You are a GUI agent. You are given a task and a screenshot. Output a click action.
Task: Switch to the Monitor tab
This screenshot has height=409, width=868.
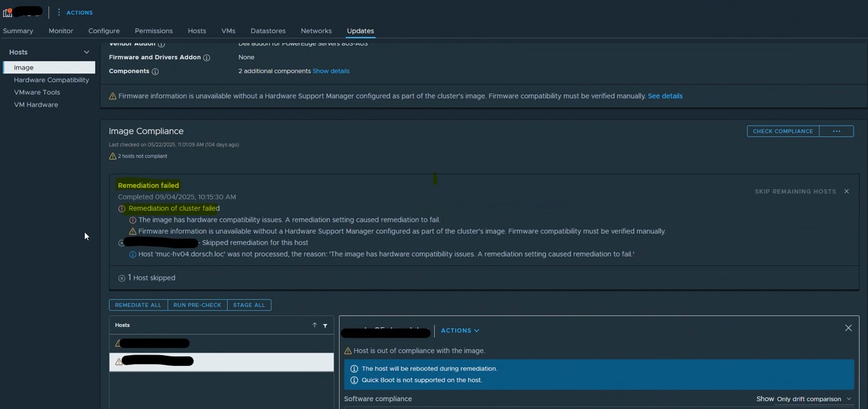coord(60,30)
